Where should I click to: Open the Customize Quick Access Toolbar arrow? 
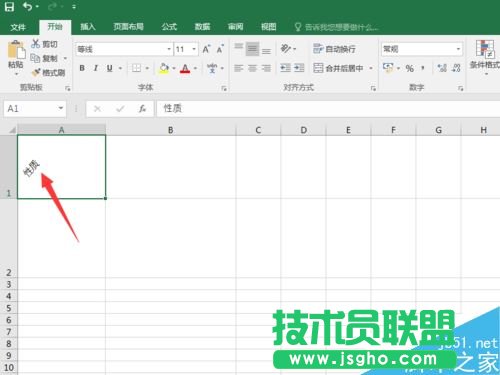tap(74, 7)
